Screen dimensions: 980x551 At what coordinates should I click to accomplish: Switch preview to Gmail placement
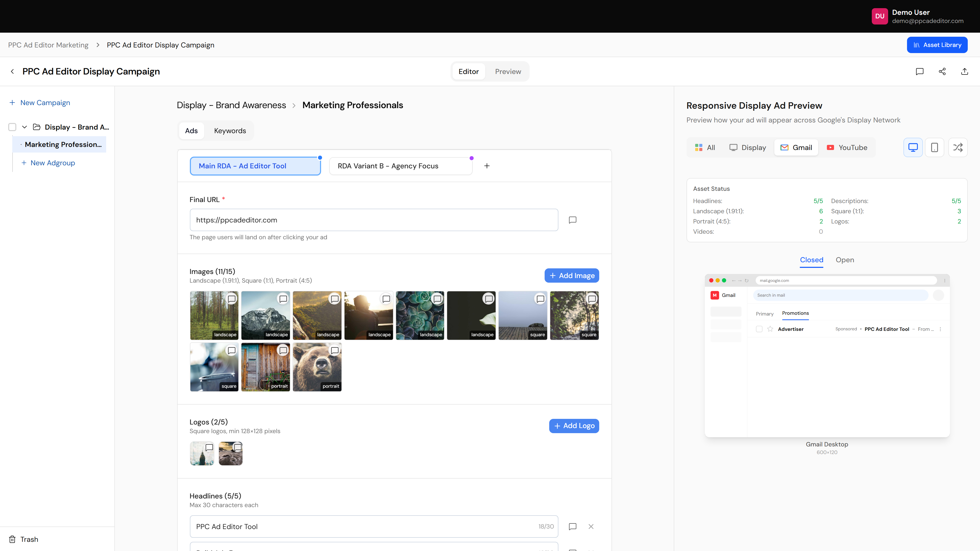coord(796,147)
